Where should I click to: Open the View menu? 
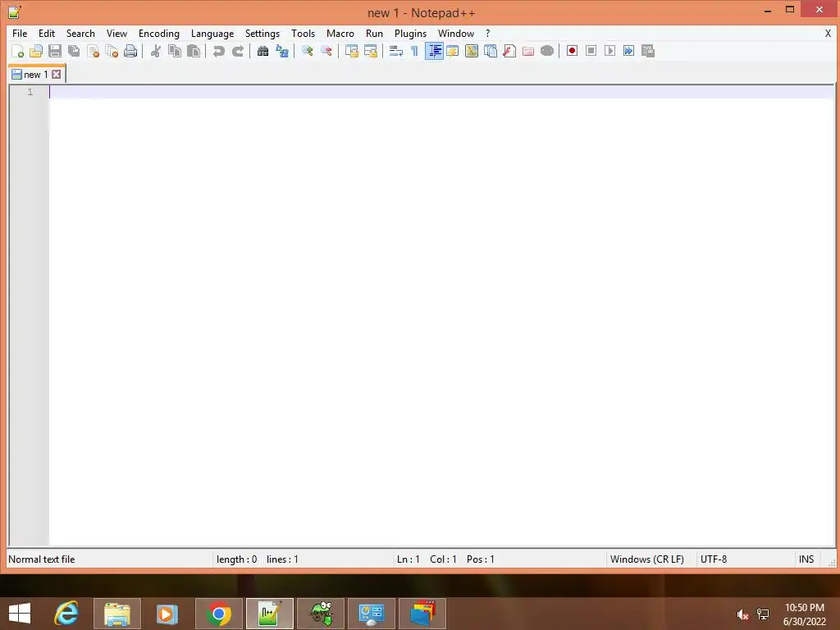(x=116, y=33)
